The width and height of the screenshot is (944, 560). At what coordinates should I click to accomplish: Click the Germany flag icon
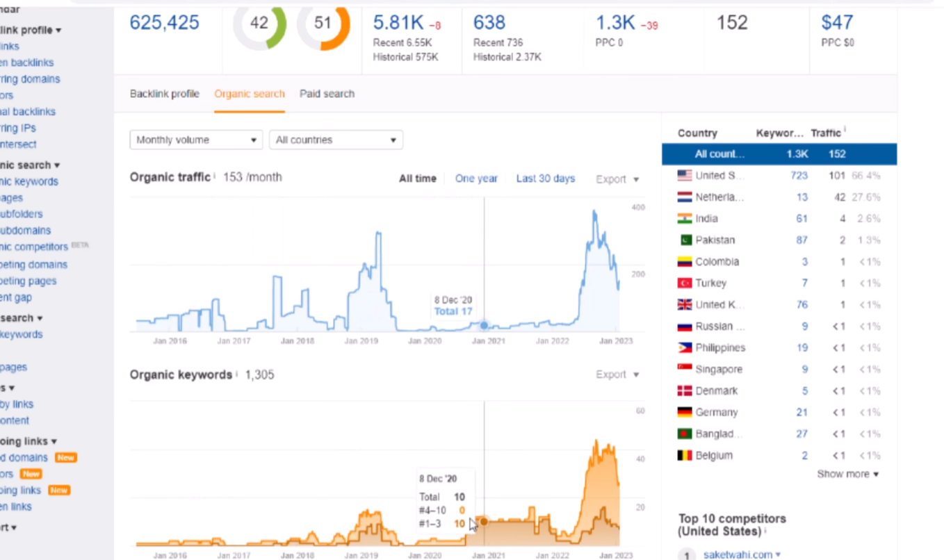pos(685,413)
